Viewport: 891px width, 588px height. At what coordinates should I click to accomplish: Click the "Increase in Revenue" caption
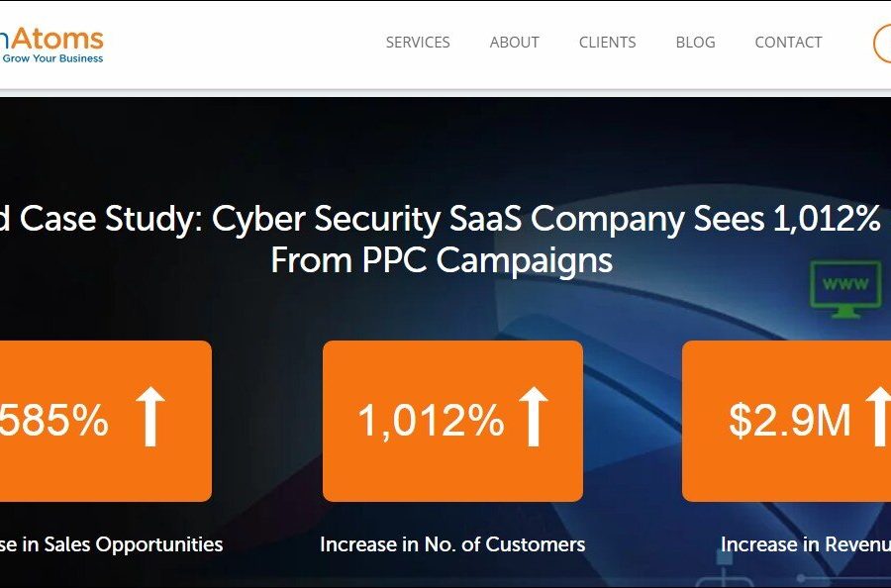coord(804,544)
